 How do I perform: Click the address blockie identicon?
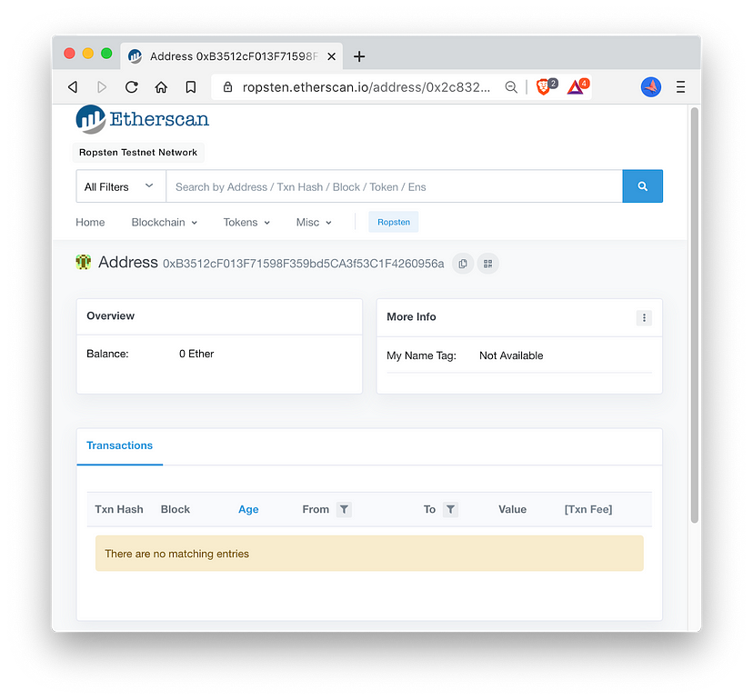(84, 262)
